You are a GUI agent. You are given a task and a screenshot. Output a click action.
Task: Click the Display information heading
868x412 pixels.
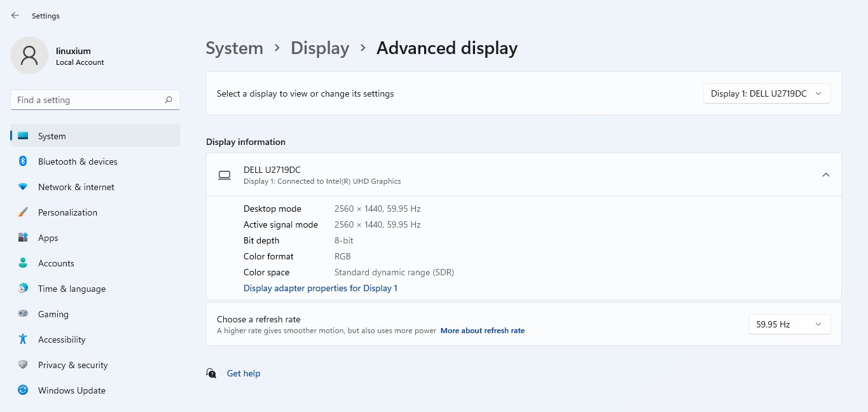point(246,142)
